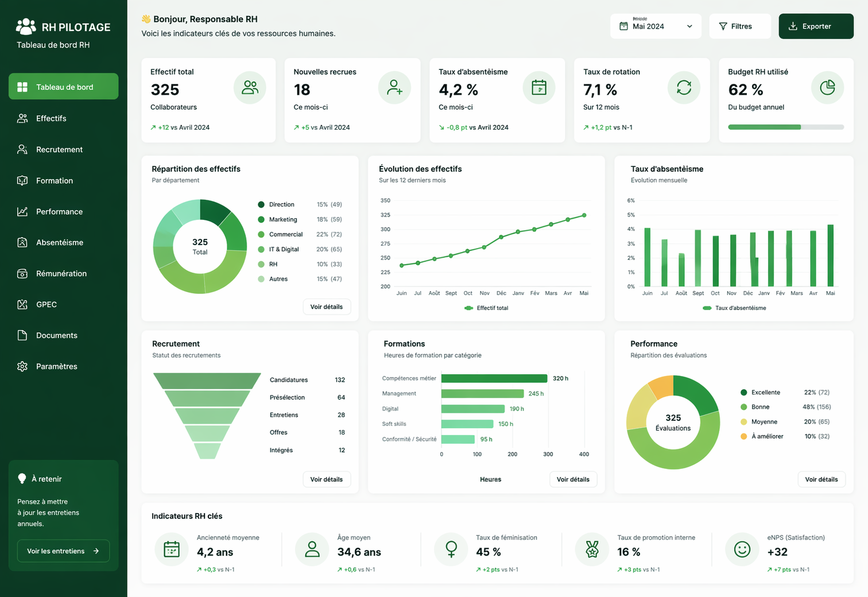
Task: Click the Taux de féminisation icon
Action: tap(451, 549)
